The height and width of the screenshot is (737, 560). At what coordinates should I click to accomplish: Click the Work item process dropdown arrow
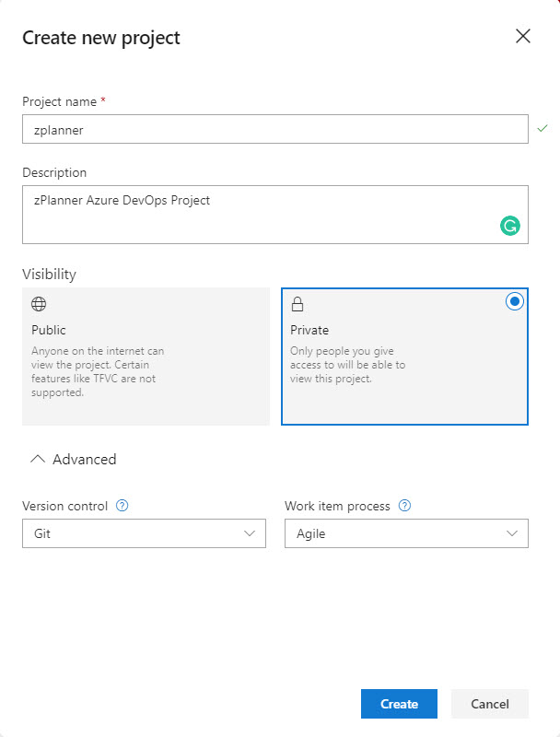click(x=512, y=533)
